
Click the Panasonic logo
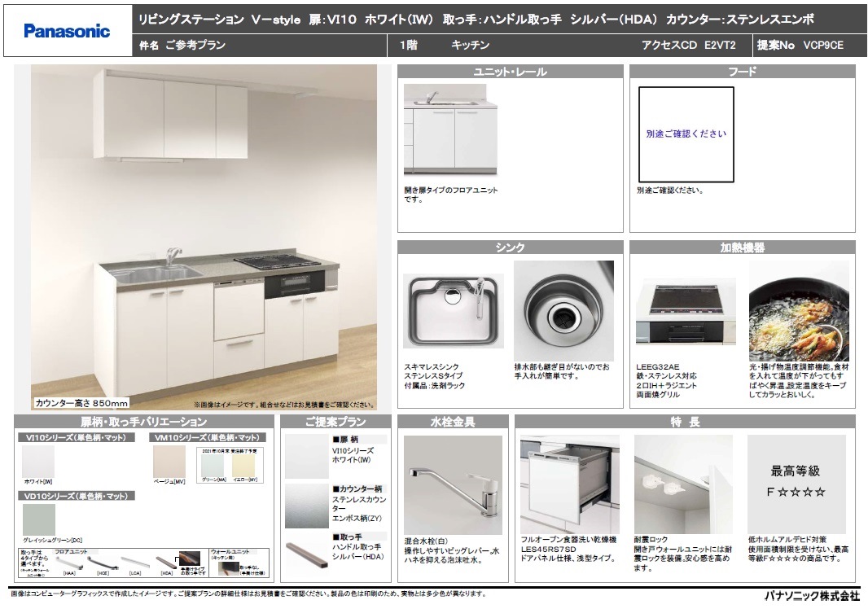67,31
